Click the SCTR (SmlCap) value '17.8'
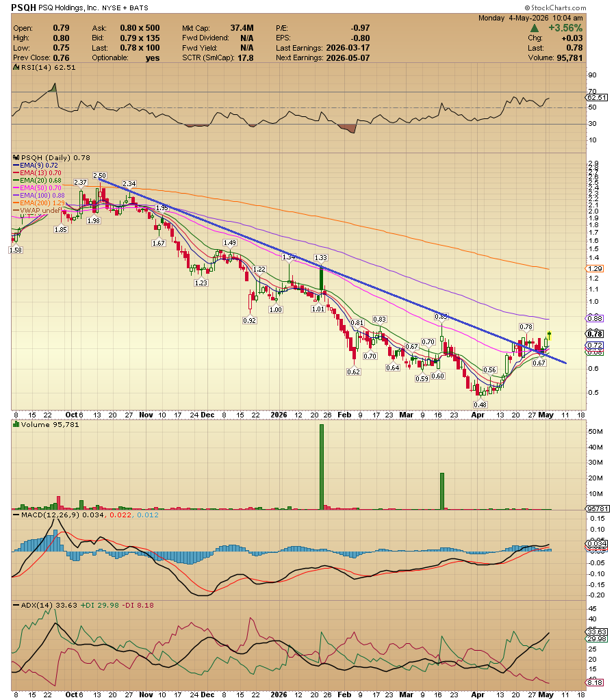 245,57
